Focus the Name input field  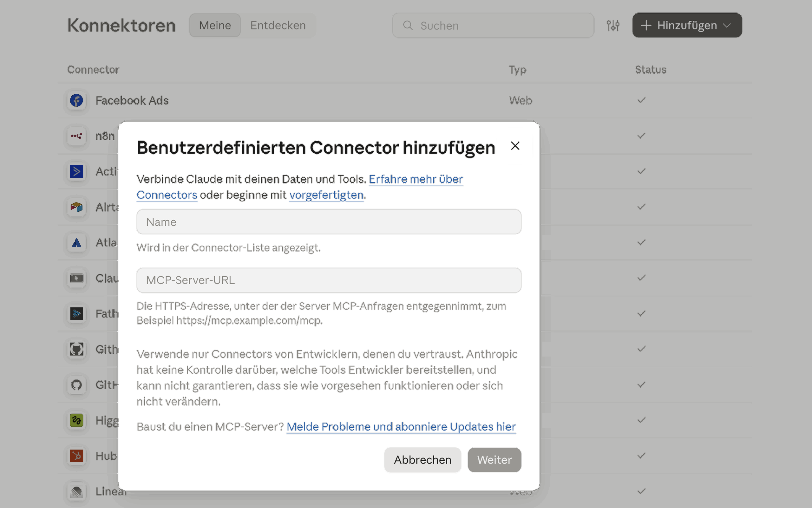(329, 222)
